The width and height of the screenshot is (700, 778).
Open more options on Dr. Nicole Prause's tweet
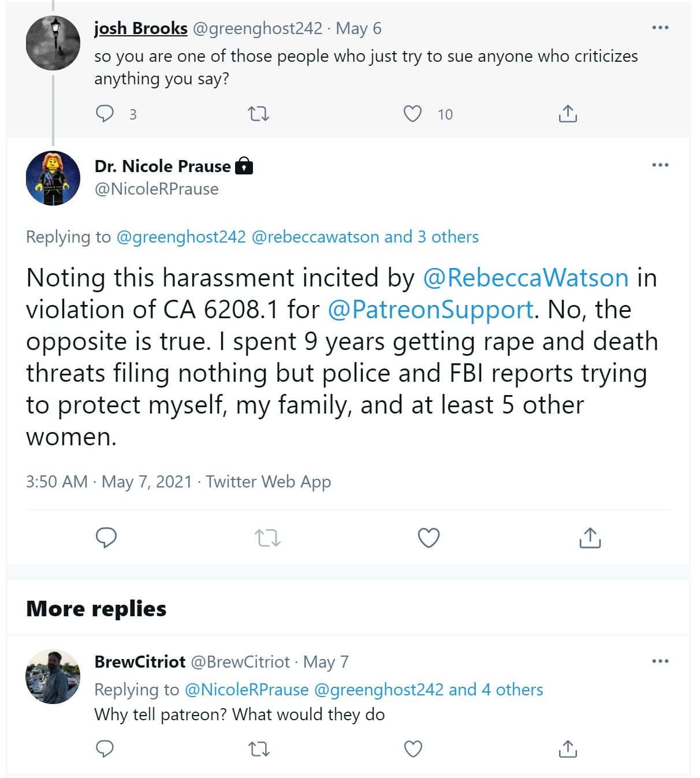(x=660, y=165)
